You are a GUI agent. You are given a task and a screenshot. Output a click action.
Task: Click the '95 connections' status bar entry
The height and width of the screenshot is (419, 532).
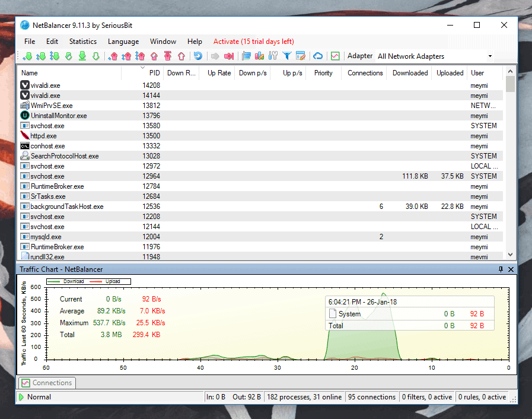372,397
